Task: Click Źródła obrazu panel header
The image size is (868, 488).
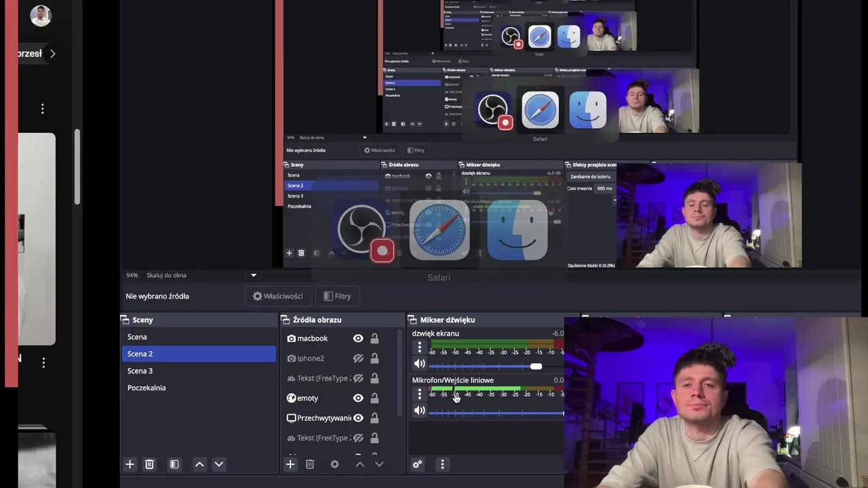Action: coord(342,319)
